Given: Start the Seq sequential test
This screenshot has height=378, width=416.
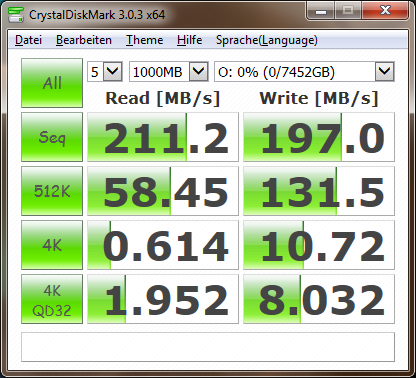Looking at the screenshot, I should pos(52,137).
